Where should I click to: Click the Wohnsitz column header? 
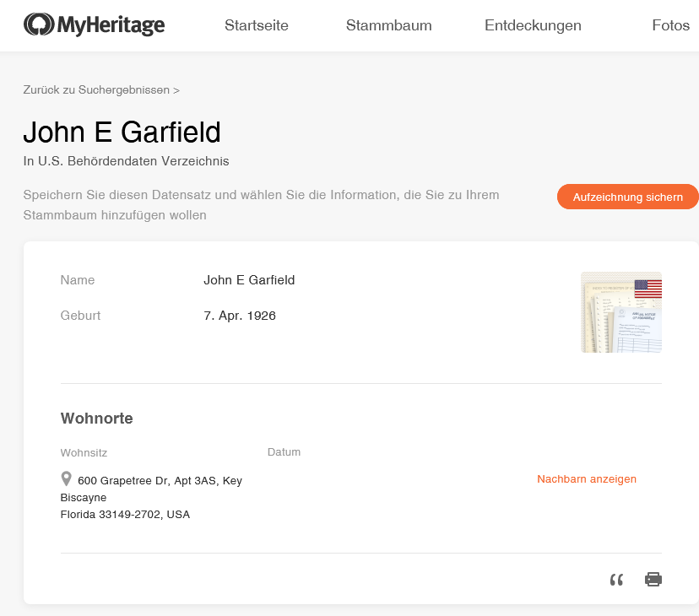[84, 453]
